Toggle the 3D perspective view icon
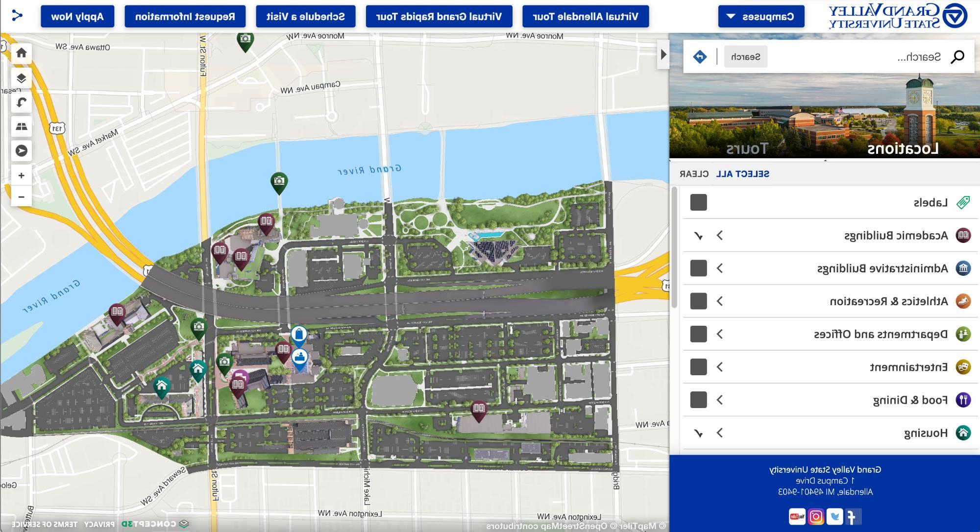Screen dimensions: 980x532 point(21,126)
